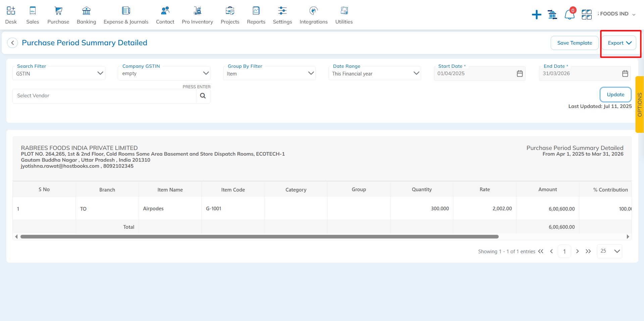
Task: Go to the last page of entries
Action: (588, 251)
